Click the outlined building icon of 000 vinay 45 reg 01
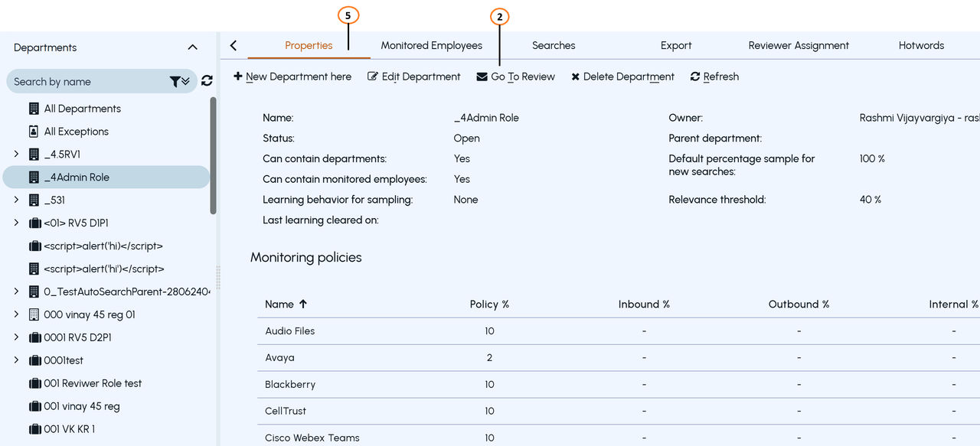The image size is (980, 446). [34, 314]
